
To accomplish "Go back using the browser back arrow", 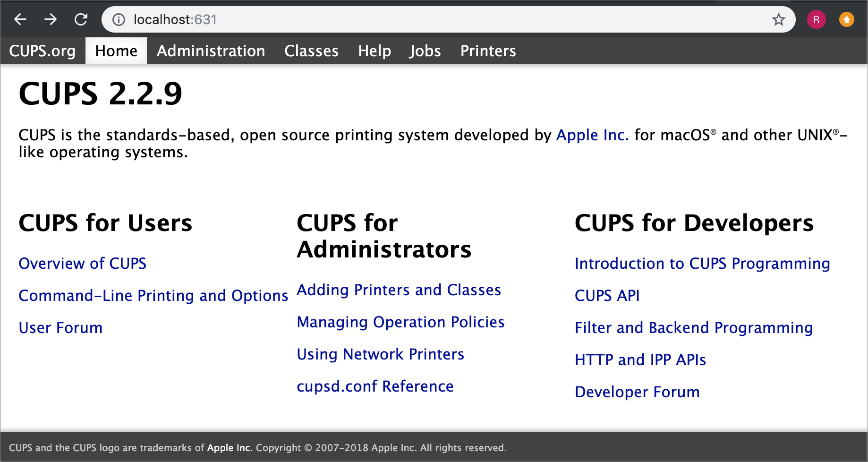I will click(x=20, y=19).
